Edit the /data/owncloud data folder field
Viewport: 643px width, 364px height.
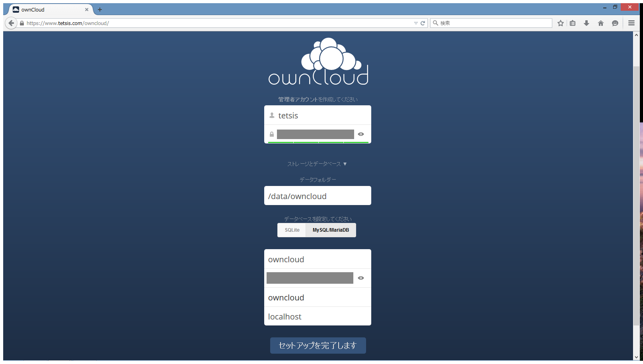[x=318, y=196]
